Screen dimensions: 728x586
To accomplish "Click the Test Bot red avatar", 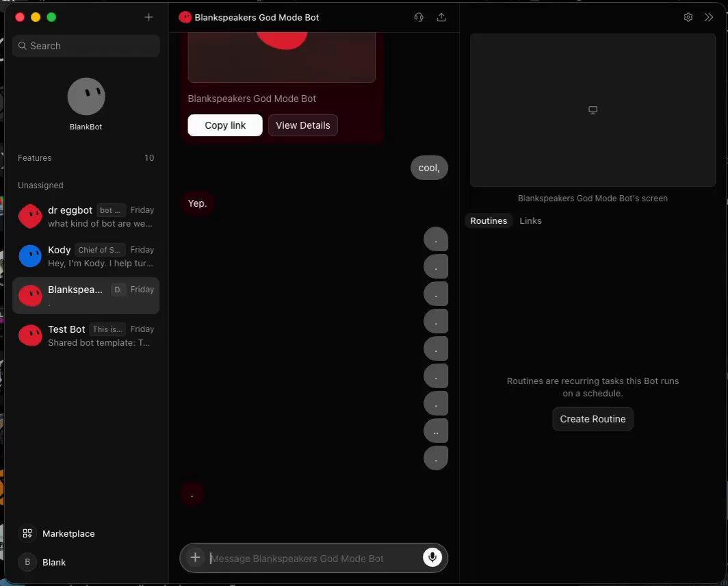I will [30, 335].
